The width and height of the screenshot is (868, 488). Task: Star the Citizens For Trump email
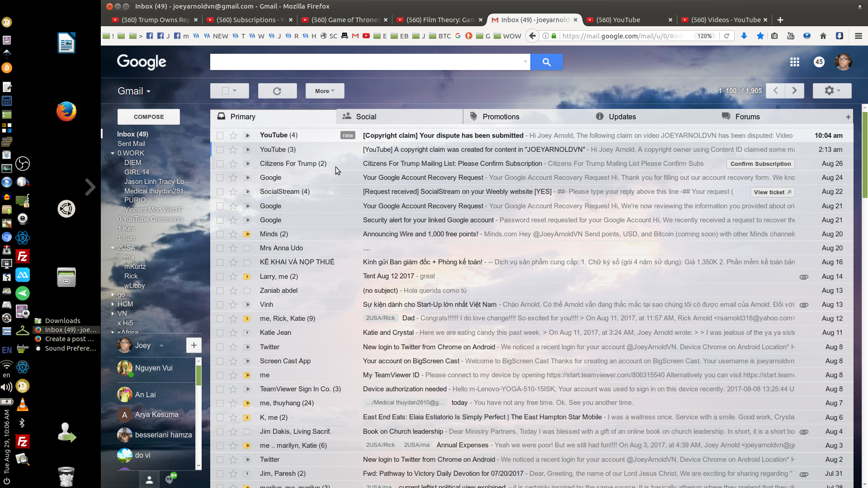[x=233, y=164]
